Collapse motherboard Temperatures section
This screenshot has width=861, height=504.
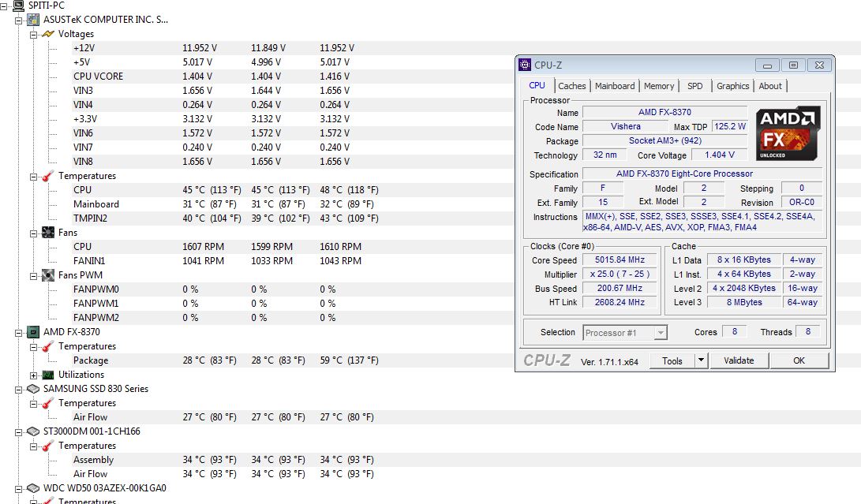click(33, 177)
